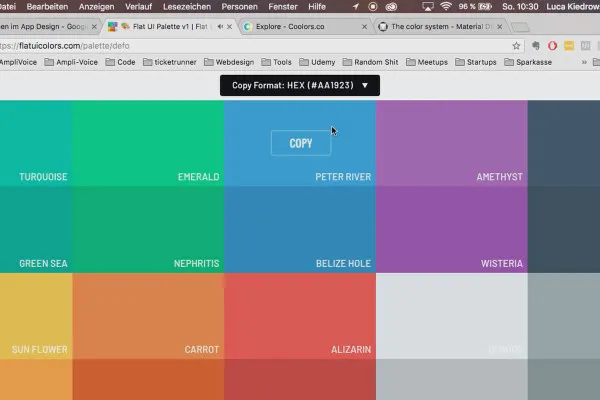Click the COPY button on Peter River
600x400 pixels.
point(301,143)
